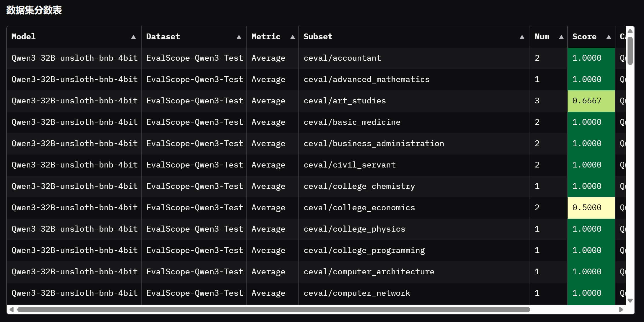
Task: Click the 0.6667 score cell
Action: 591,101
